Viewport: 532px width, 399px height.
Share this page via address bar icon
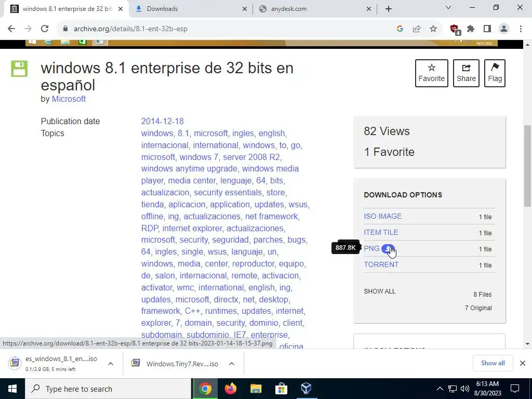[x=417, y=29]
